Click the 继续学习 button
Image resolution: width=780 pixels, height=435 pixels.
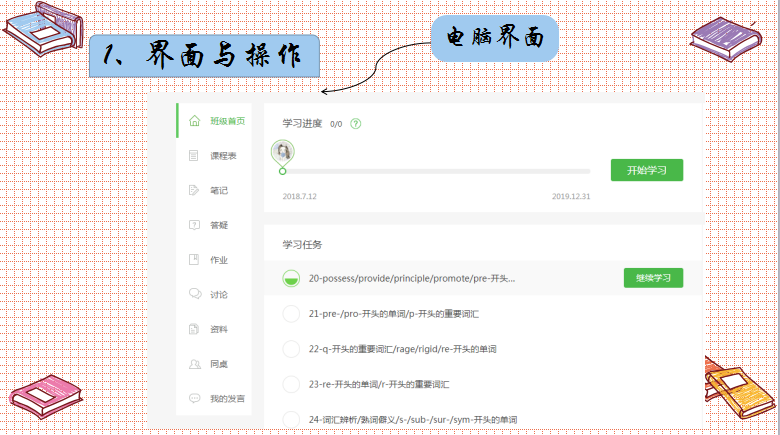coord(653,278)
